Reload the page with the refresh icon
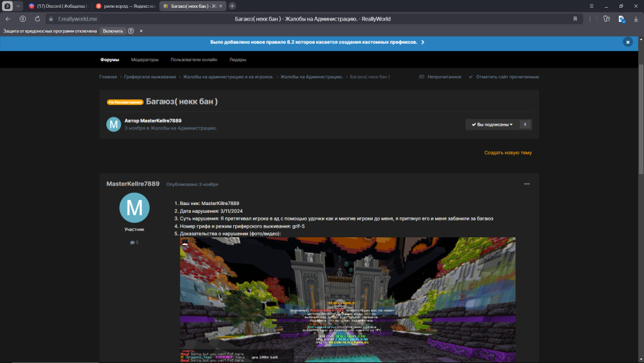 (x=37, y=19)
